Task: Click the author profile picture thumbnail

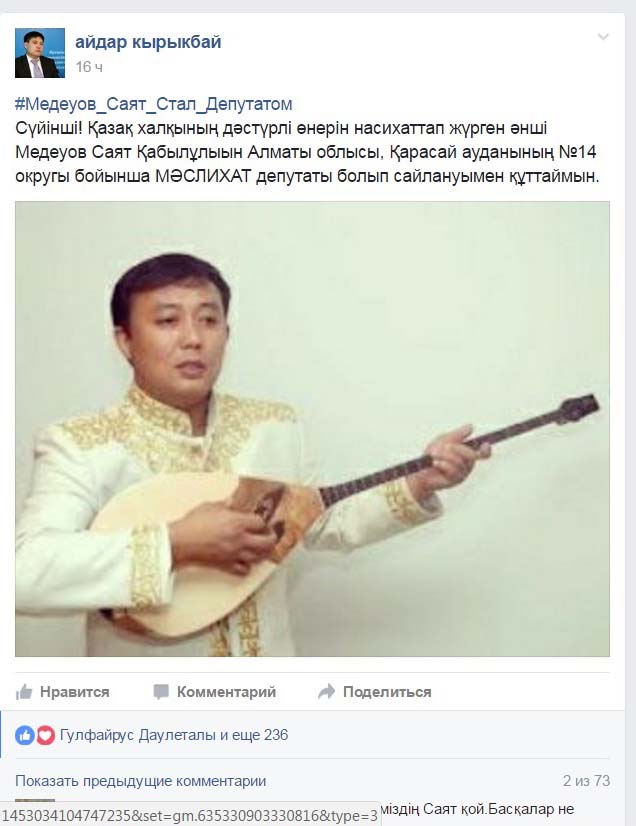Action: [40, 53]
